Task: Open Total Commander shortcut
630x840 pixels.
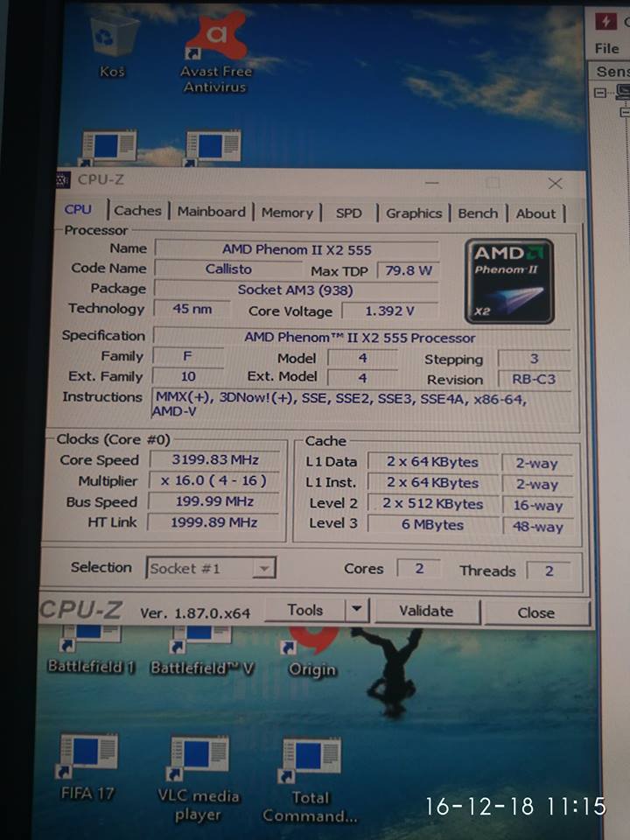Action: (310, 781)
